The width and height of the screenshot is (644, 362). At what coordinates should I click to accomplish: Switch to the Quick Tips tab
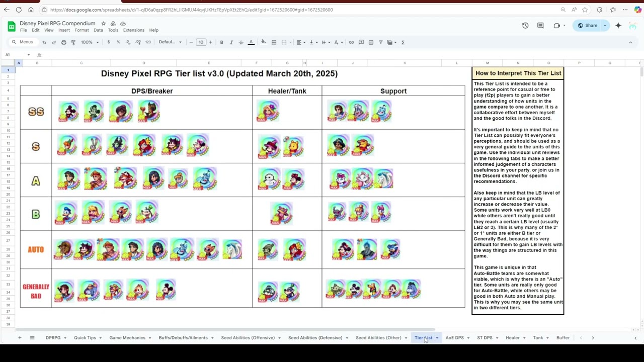tap(85, 338)
